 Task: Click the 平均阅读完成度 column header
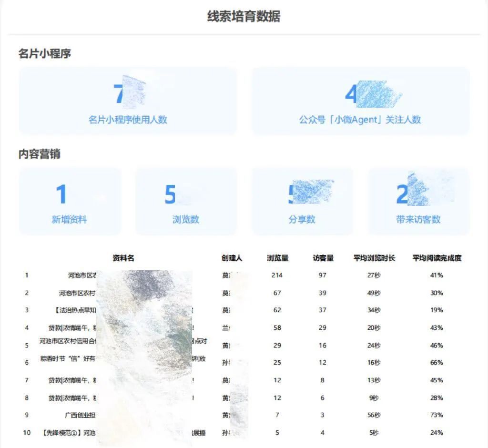tap(437, 258)
